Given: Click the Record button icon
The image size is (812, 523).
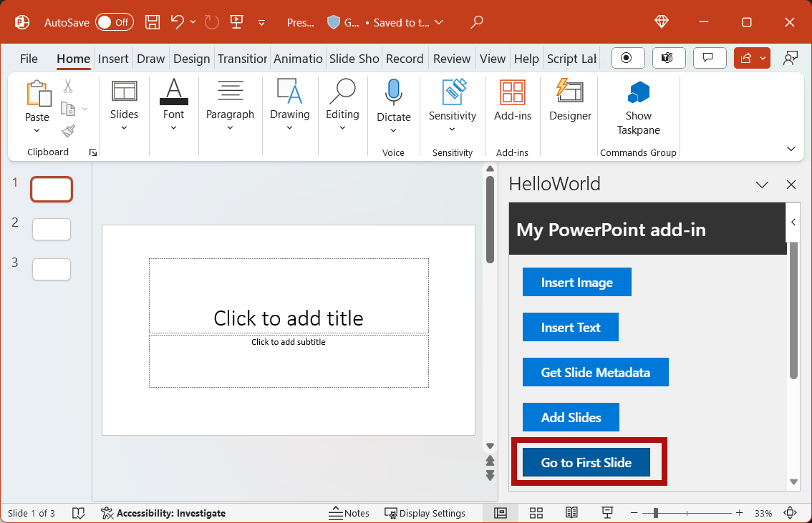Looking at the screenshot, I should 628,58.
